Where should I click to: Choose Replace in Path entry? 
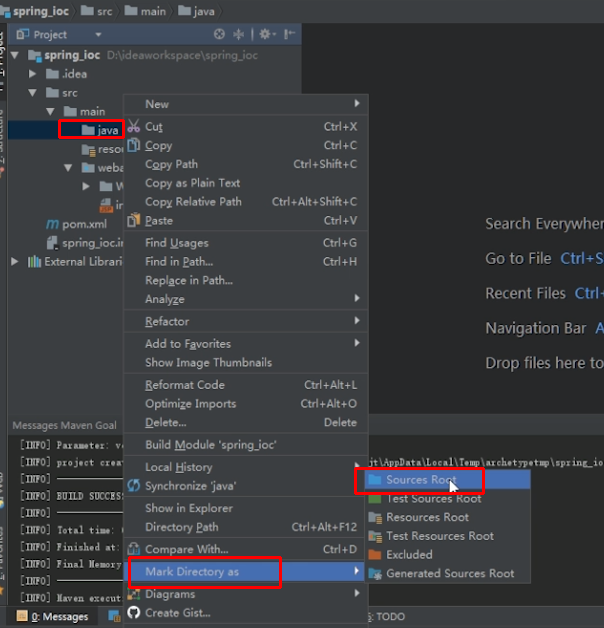(189, 280)
